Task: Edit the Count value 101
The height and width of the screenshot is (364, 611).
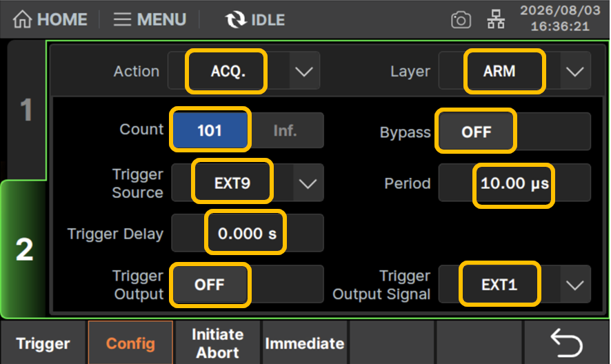Action: click(x=210, y=130)
